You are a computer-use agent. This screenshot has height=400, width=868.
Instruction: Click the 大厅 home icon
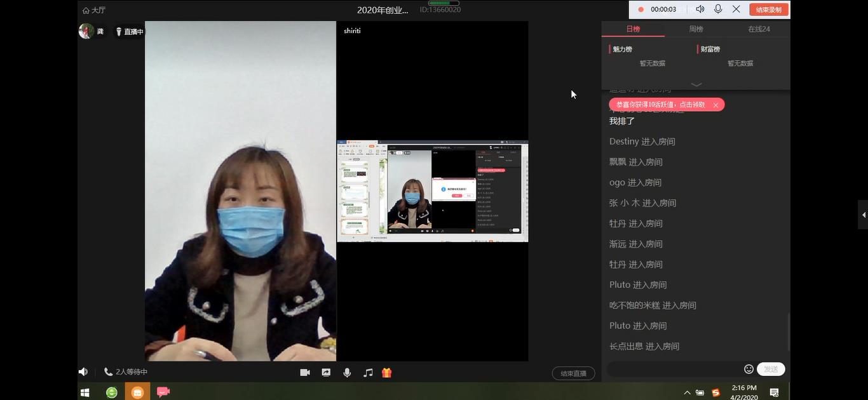coord(86,10)
